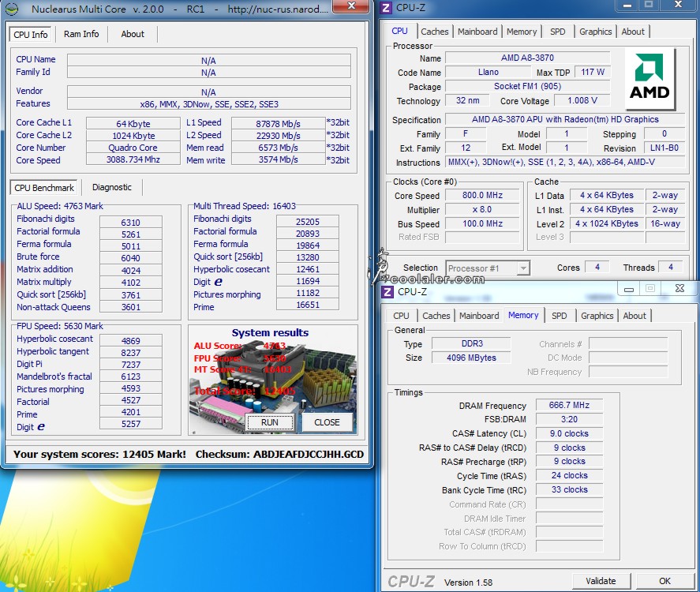The width and height of the screenshot is (700, 592).
Task: Click the Nuclearus app icon in title bar
Action: pyautogui.click(x=12, y=9)
